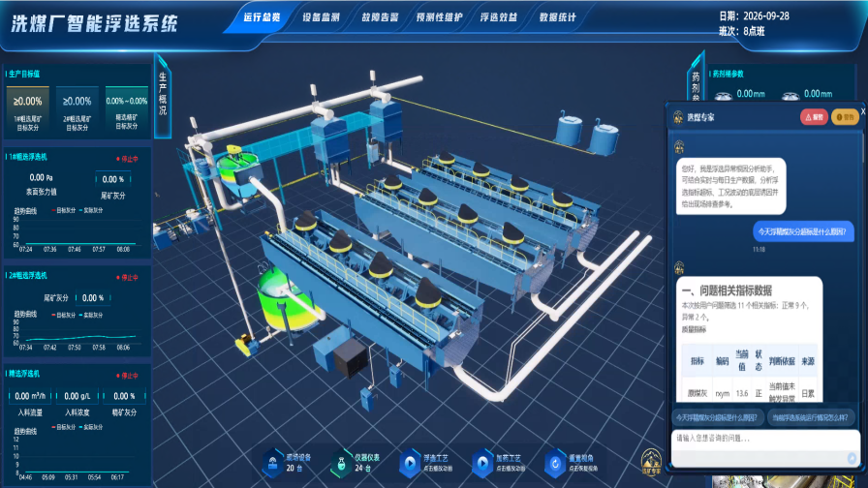Click the yellow 警告 warning button
The width and height of the screenshot is (868, 488).
[845, 117]
